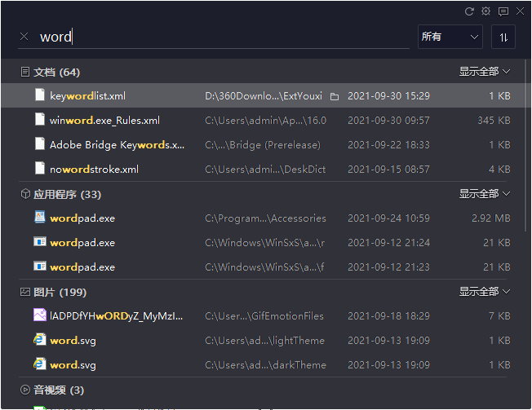Click path C:\Program...\Accessories
The height and width of the screenshot is (410, 532).
tap(265, 218)
